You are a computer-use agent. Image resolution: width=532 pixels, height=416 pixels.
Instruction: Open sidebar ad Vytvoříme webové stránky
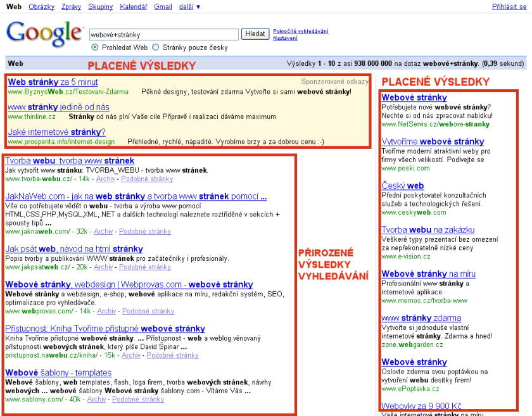tap(433, 142)
